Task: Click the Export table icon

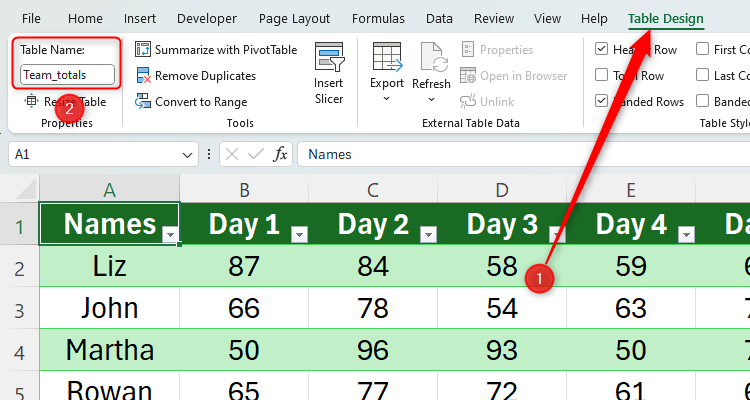Action: click(x=386, y=58)
